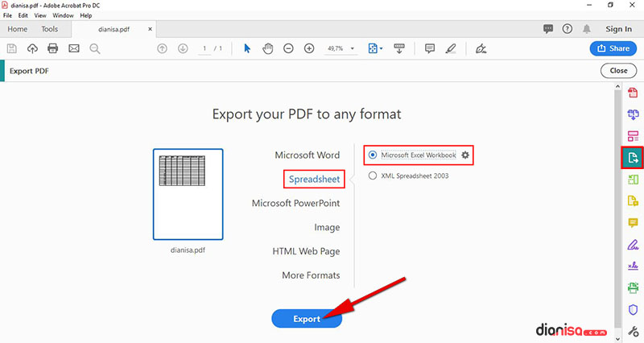644x343 pixels.
Task: View notifications bell icon
Action: [587, 29]
